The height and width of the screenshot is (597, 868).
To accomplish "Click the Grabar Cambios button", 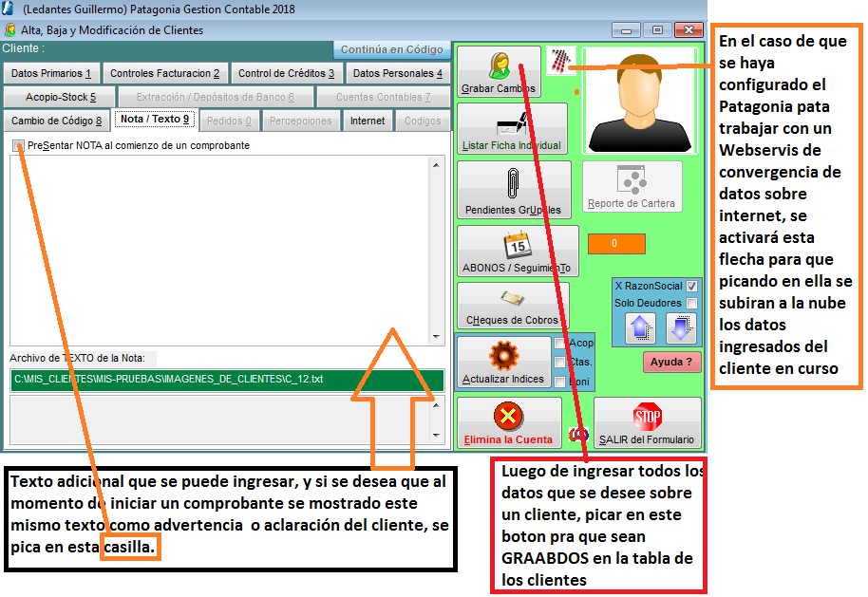I will tap(499, 72).
